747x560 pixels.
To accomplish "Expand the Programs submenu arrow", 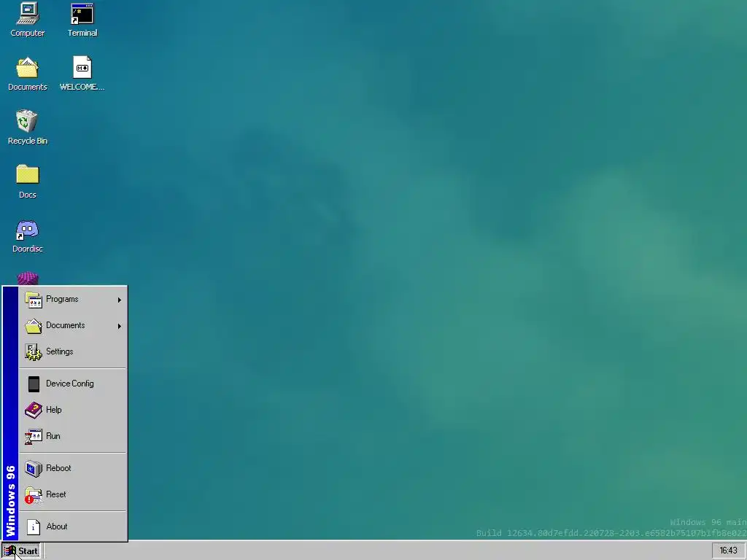I will 119,300.
